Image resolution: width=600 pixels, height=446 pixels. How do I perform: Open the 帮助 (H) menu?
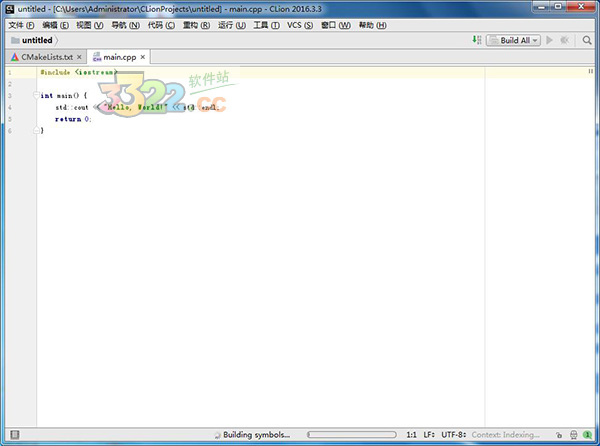(372, 25)
